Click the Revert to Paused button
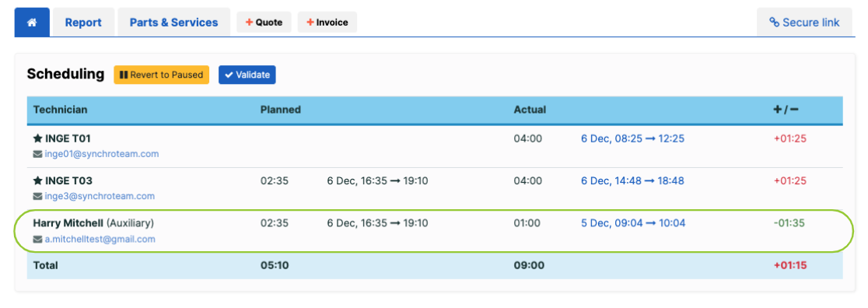This screenshot has height=308, width=868. pyautogui.click(x=162, y=75)
